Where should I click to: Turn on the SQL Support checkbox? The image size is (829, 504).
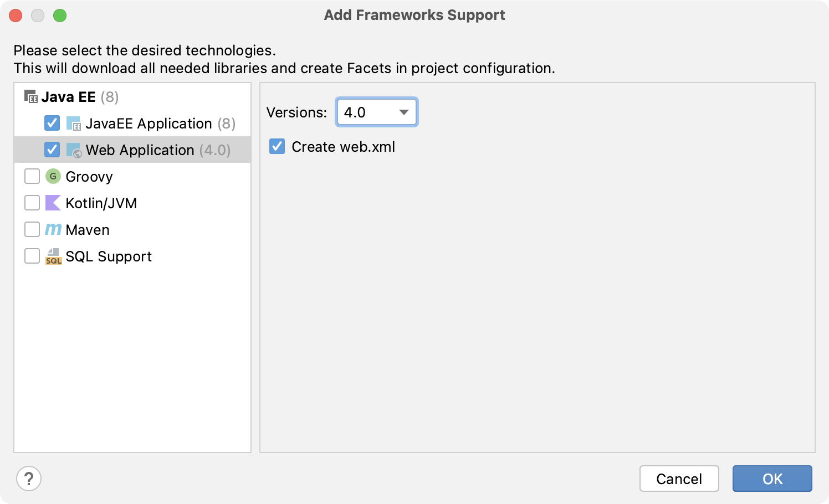(x=32, y=256)
